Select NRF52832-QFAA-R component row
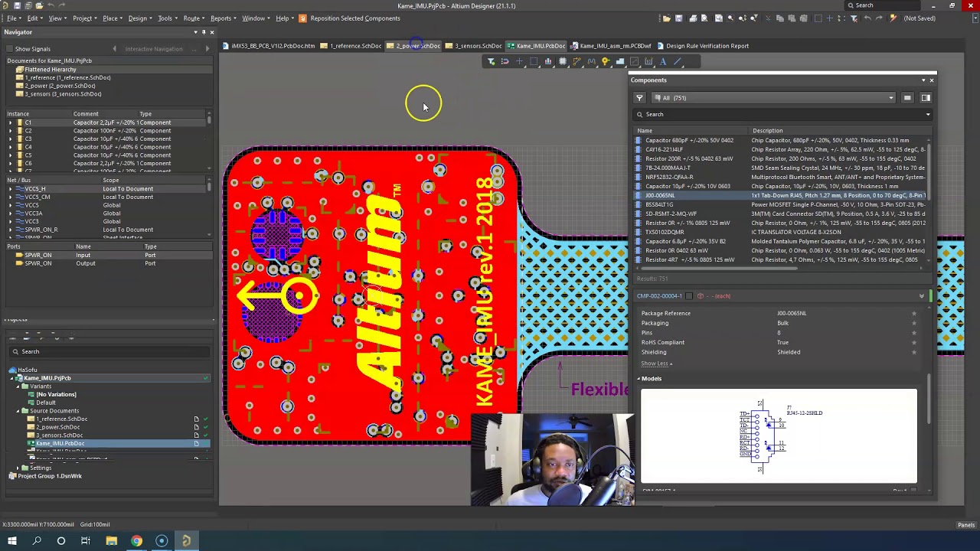980x551 pixels. click(x=781, y=177)
